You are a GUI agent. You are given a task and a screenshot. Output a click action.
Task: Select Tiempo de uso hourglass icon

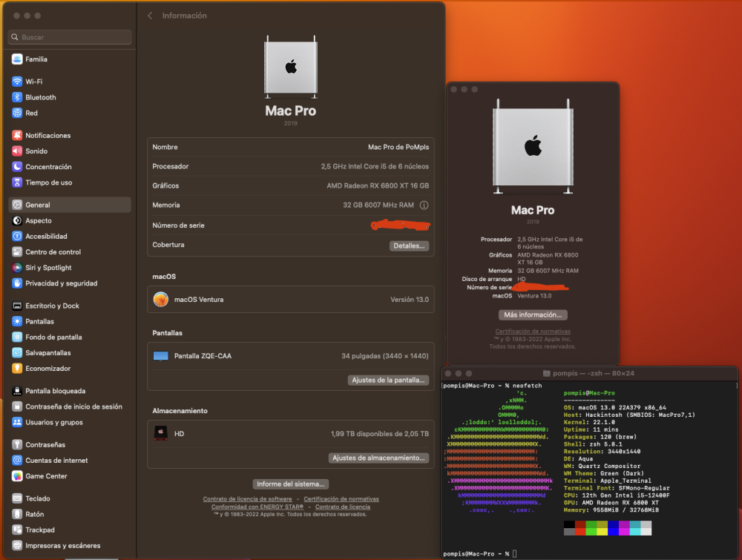(17, 182)
